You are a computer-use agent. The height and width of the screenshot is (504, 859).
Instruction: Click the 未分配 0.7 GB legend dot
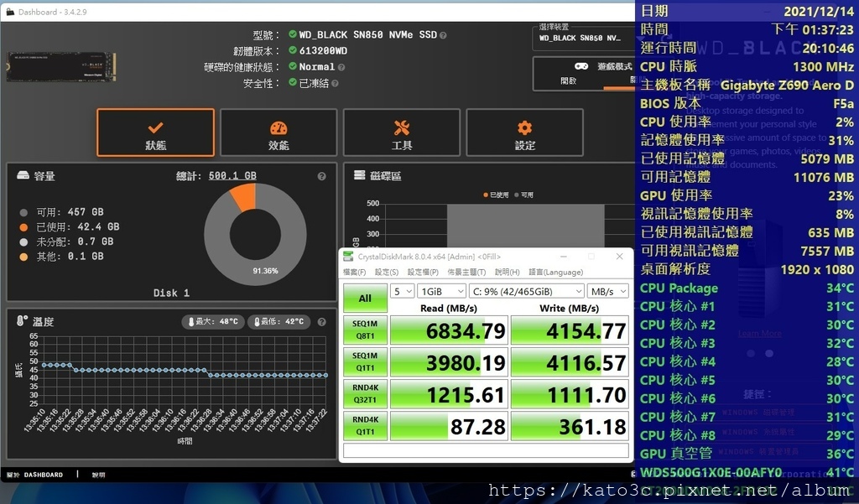[23, 242]
